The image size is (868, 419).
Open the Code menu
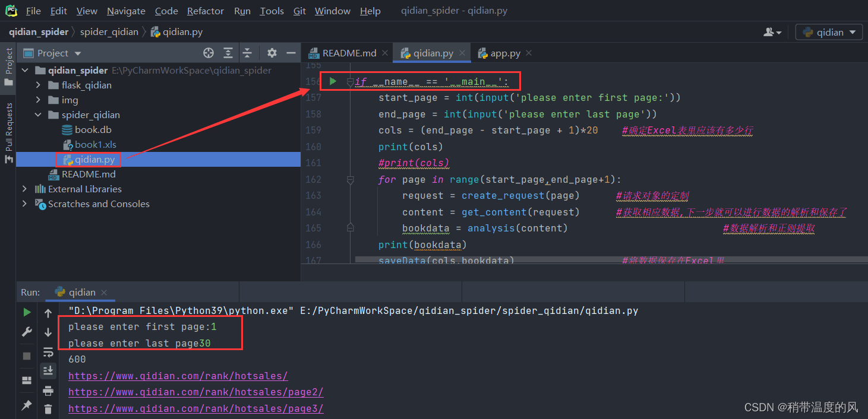point(166,11)
